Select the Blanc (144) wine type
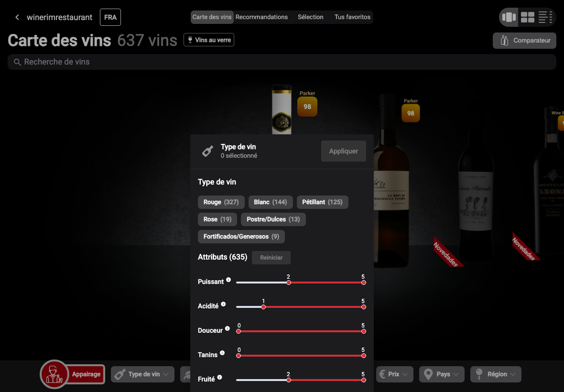 [271, 202]
